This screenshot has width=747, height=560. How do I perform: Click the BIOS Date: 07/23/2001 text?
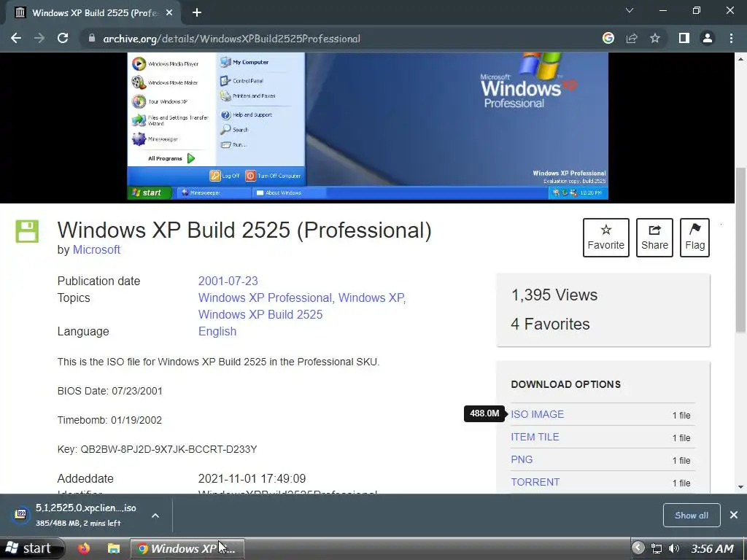[110, 391]
